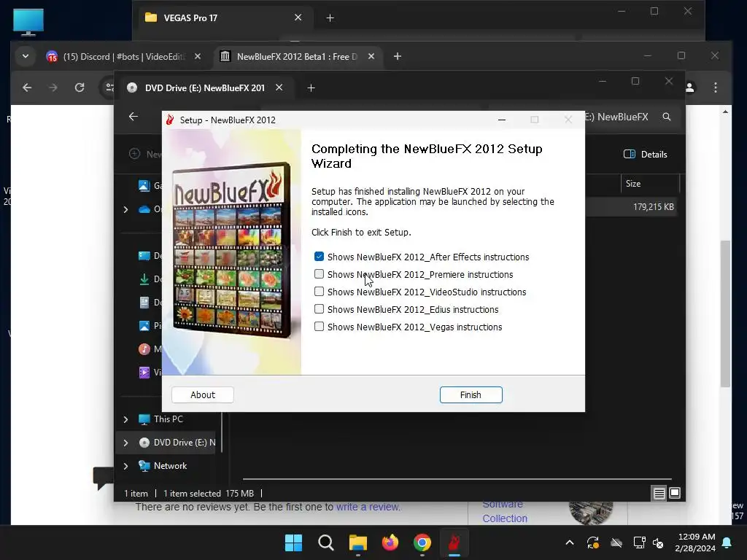Expand the This PC tree node
The height and width of the screenshot is (560, 747).
click(x=125, y=419)
